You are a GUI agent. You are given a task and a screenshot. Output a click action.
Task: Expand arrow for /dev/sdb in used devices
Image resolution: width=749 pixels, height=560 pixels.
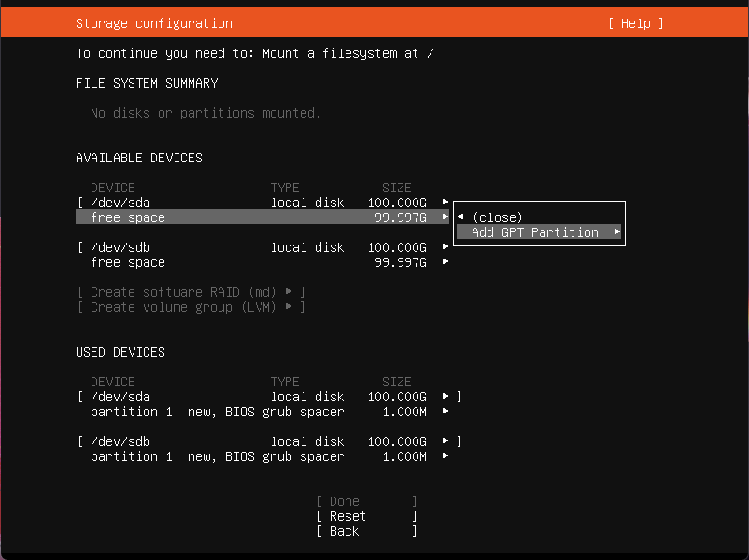[x=445, y=441]
